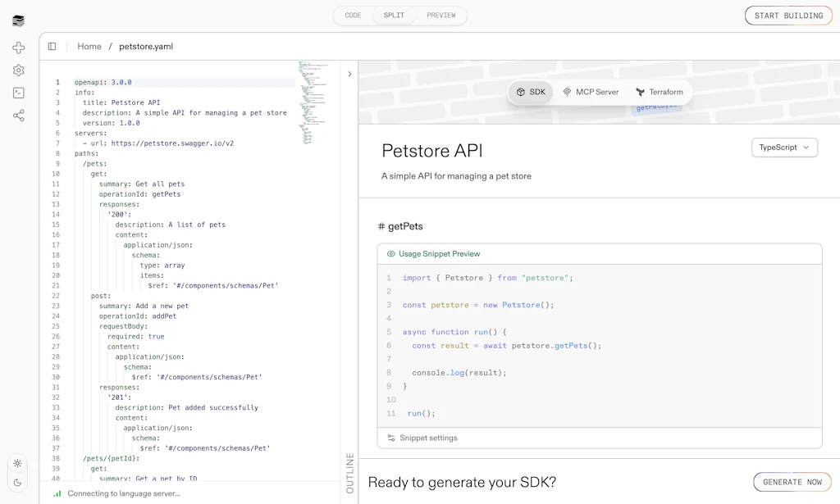Image resolution: width=840 pixels, height=504 pixels.
Task: Click the language server signal icon
Action: 57,493
